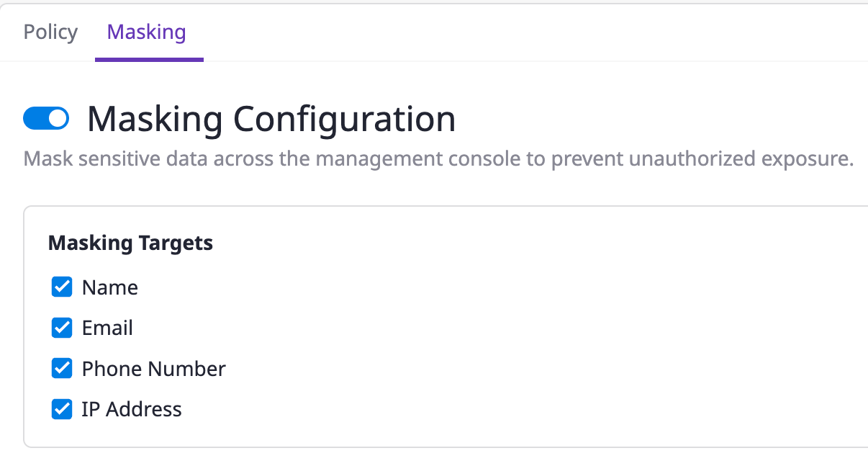Uncheck the Email checkbox
Viewport: 868px width, 461px height.
tap(62, 328)
